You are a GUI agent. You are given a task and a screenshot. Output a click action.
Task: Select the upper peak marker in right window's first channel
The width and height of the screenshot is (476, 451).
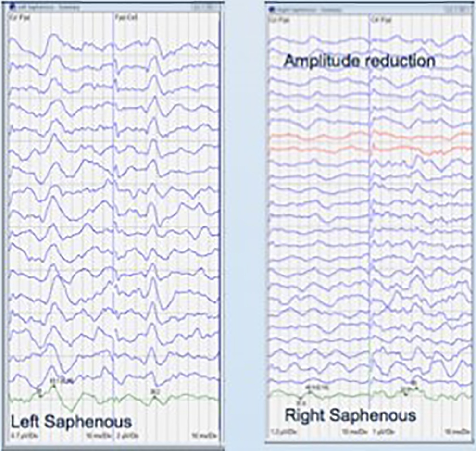tap(309, 391)
